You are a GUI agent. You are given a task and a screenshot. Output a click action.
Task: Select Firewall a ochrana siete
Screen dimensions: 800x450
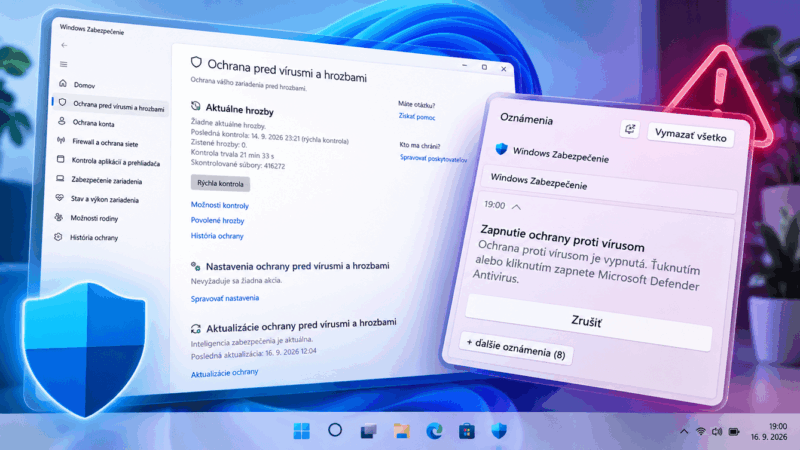point(105,143)
